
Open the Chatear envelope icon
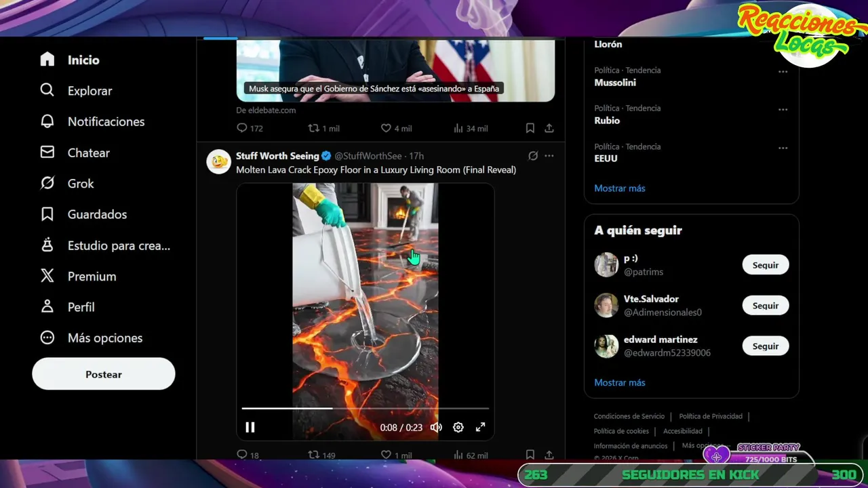tap(47, 152)
